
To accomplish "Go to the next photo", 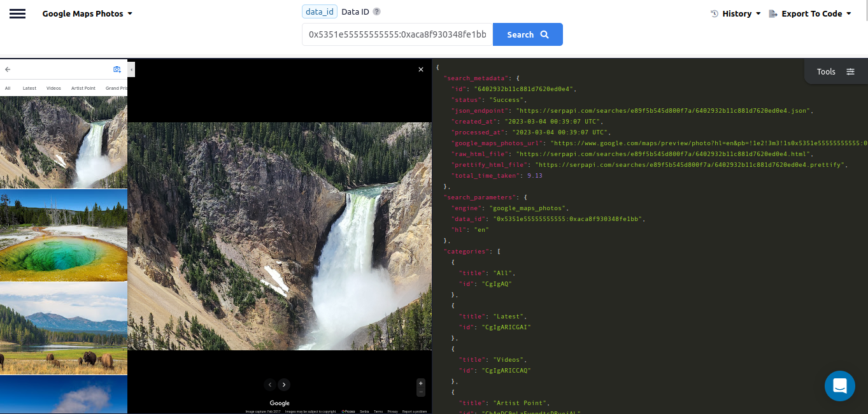I will pos(284,385).
